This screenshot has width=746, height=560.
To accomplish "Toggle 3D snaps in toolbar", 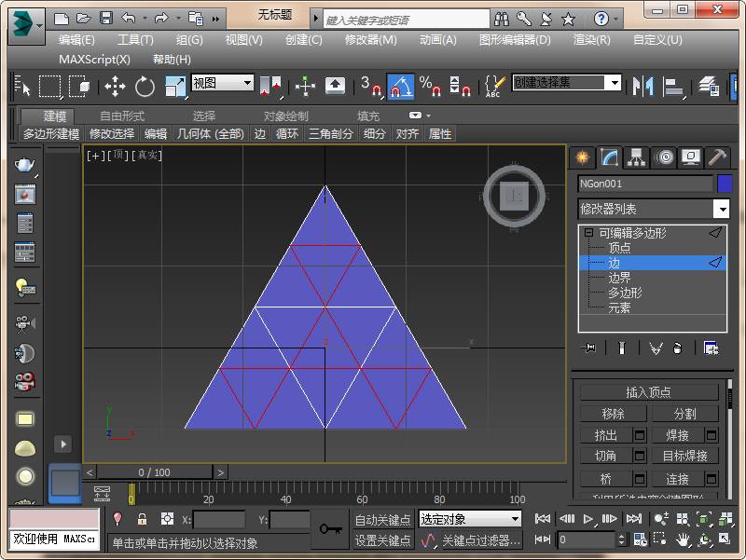I will click(x=370, y=86).
